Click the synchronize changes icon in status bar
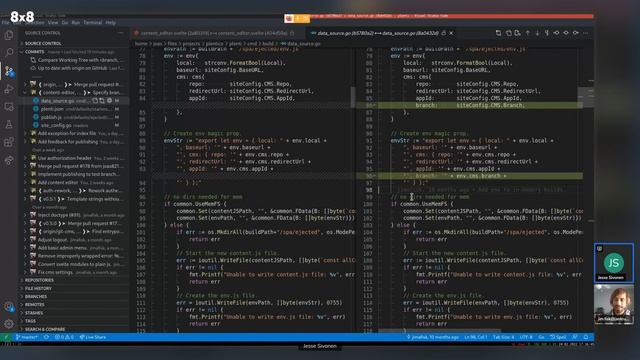 point(46,337)
